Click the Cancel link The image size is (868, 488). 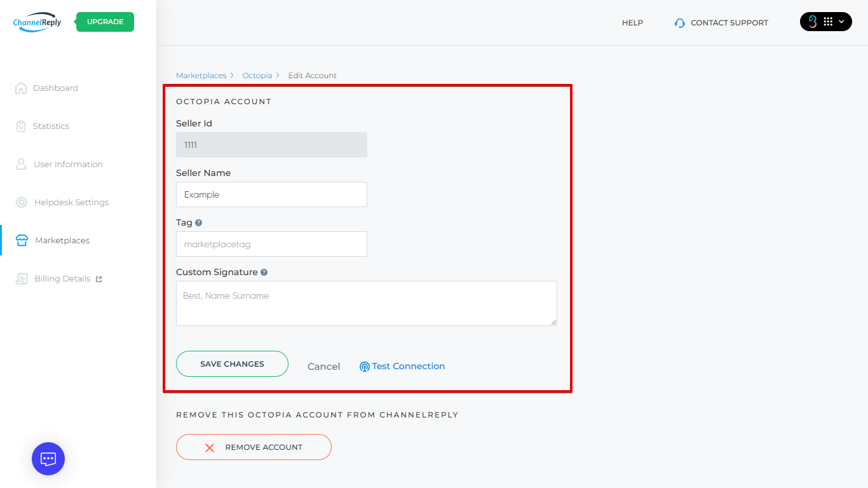(x=323, y=366)
